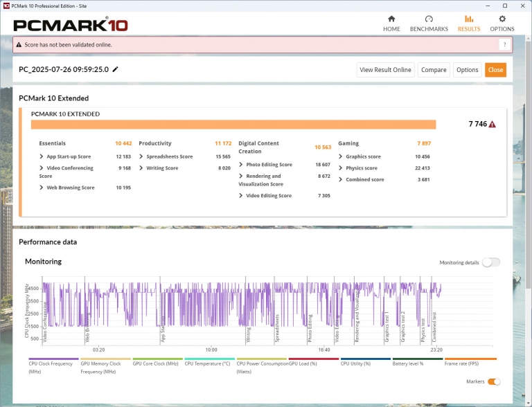Screen dimensions: 532x407
Task: Click the Productivity score 11 172
Action: (223, 143)
